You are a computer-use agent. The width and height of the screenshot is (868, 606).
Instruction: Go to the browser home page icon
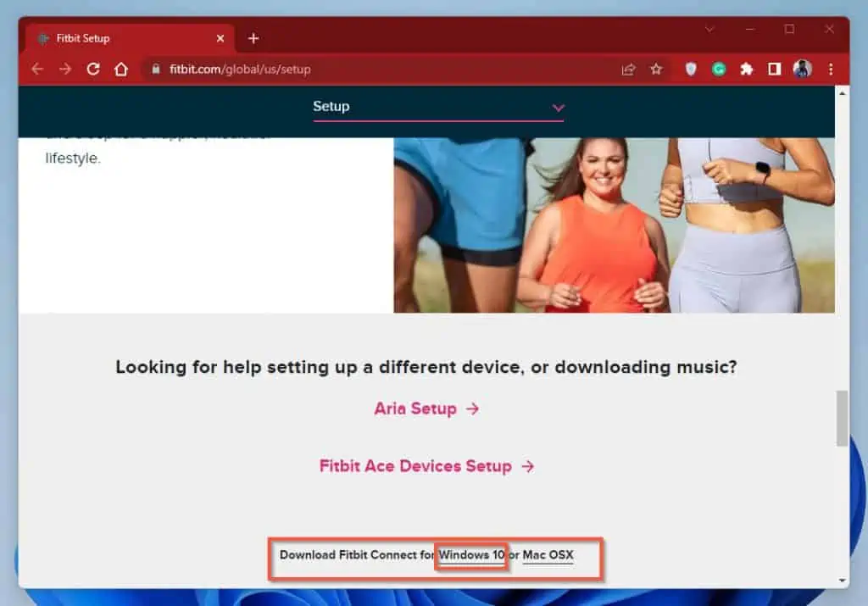(x=120, y=69)
